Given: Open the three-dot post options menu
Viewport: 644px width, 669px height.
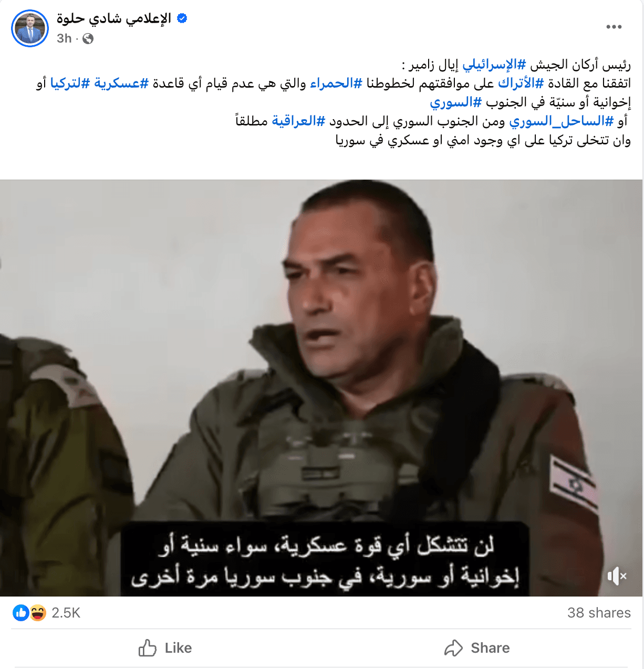Looking at the screenshot, I should pos(614,27).
